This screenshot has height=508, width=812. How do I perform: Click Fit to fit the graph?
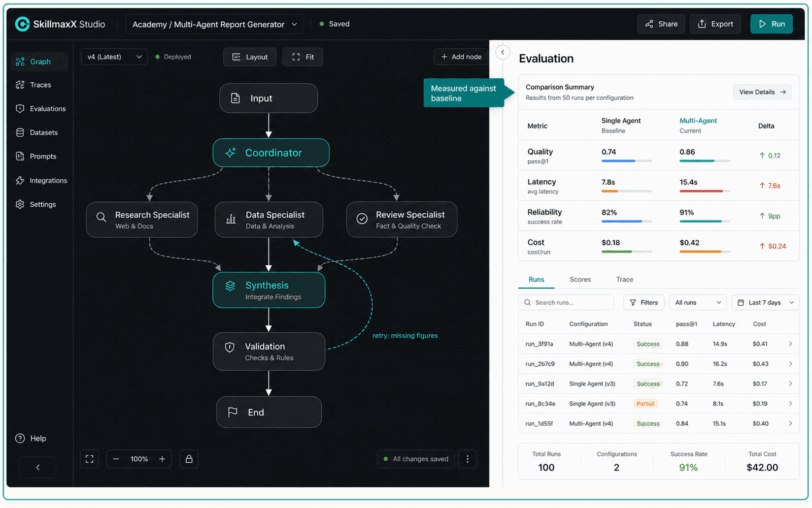pos(303,57)
